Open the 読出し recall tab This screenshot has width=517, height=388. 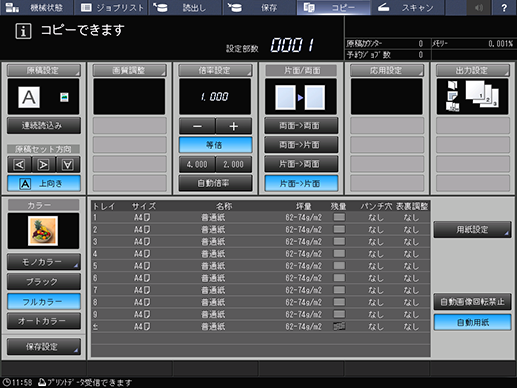[185, 8]
